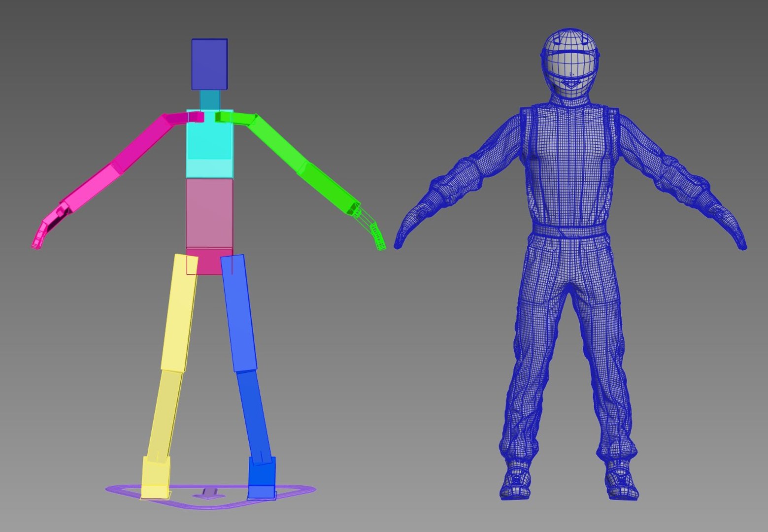768x532 pixels.
Task: Select the cyan chest bone
Action: click(x=209, y=143)
